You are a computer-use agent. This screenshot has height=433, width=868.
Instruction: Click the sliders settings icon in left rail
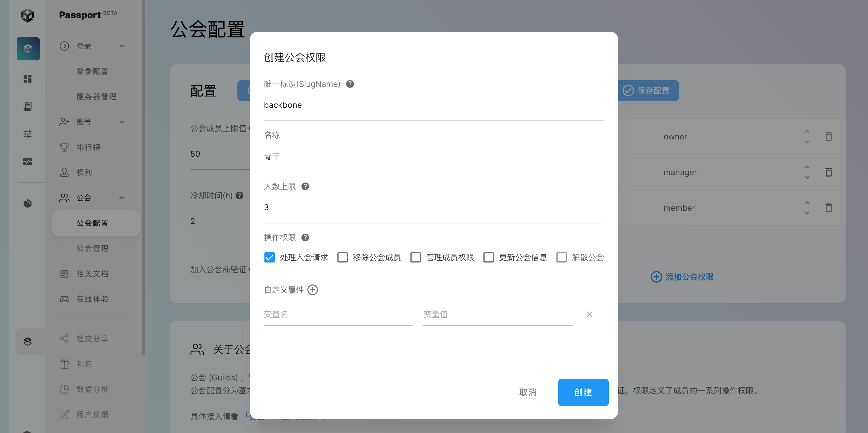tap(28, 134)
